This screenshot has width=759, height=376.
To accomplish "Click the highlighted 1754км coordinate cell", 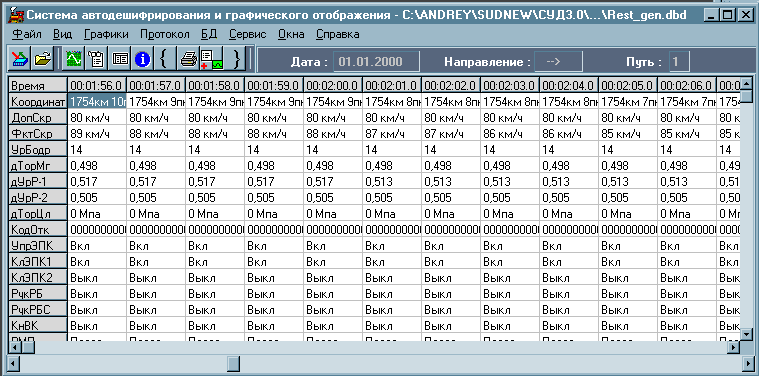I will click(x=97, y=101).
